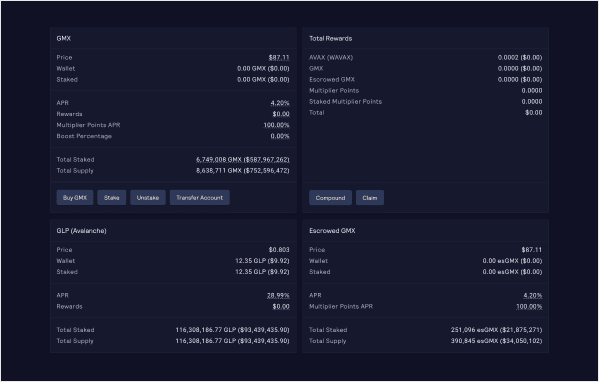The image size is (599, 382).
Task: Click GLP Total Staked 116,308,186.77 GLP value
Action: point(232,330)
